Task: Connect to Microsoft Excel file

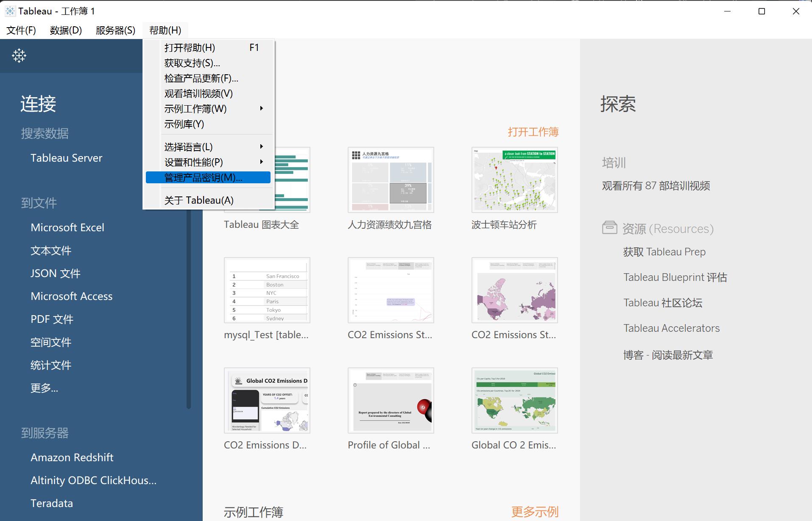Action: pyautogui.click(x=67, y=227)
